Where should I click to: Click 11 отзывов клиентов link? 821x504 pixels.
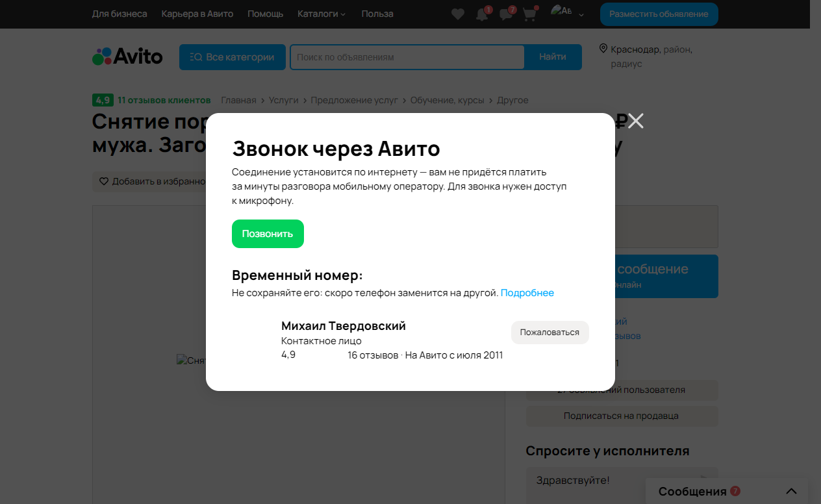click(x=164, y=100)
